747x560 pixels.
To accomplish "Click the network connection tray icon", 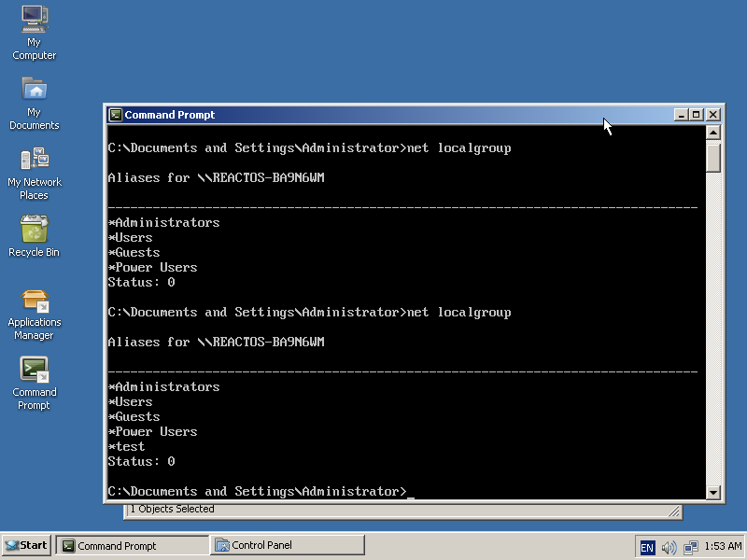I will coord(691,547).
